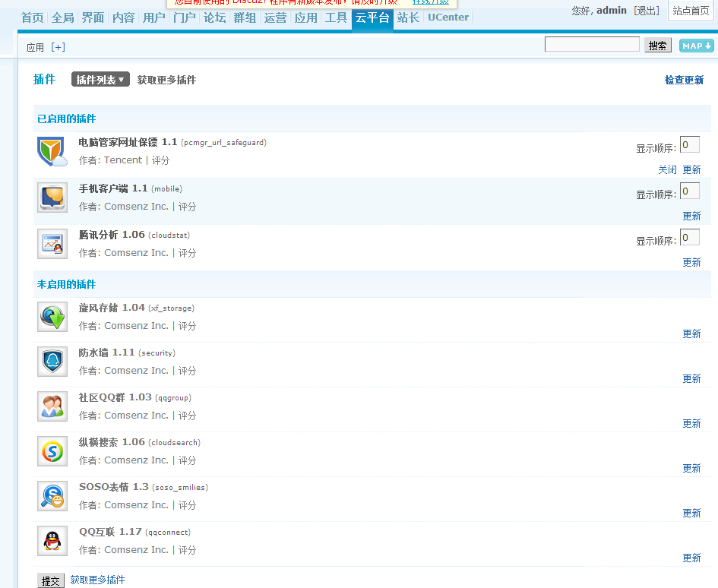Open the 插件列表 dropdown
The image size is (718, 588).
click(100, 80)
